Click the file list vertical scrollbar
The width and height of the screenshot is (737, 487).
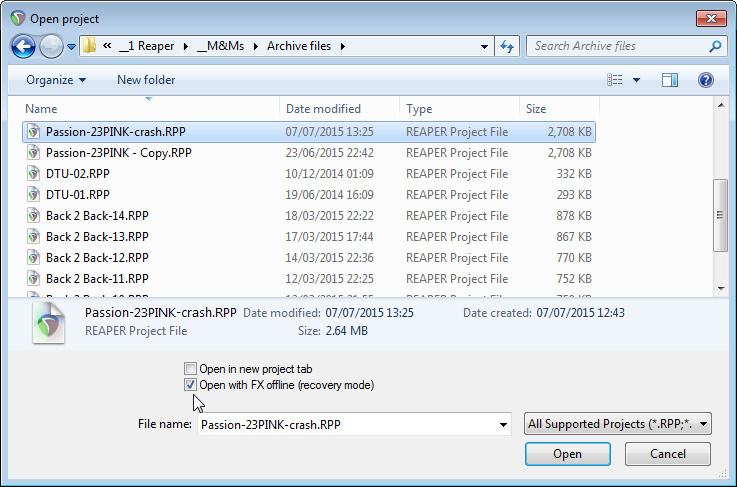pyautogui.click(x=719, y=214)
